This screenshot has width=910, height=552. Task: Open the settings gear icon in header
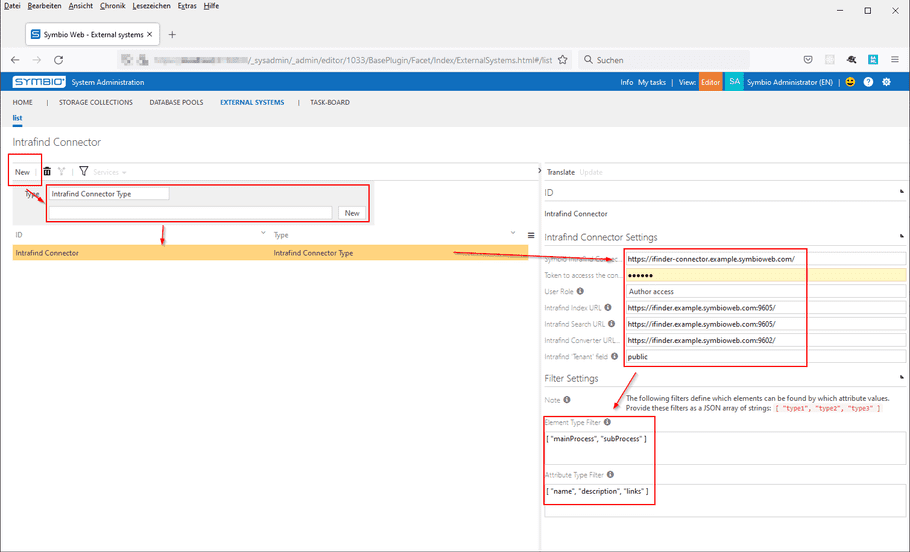tap(886, 82)
